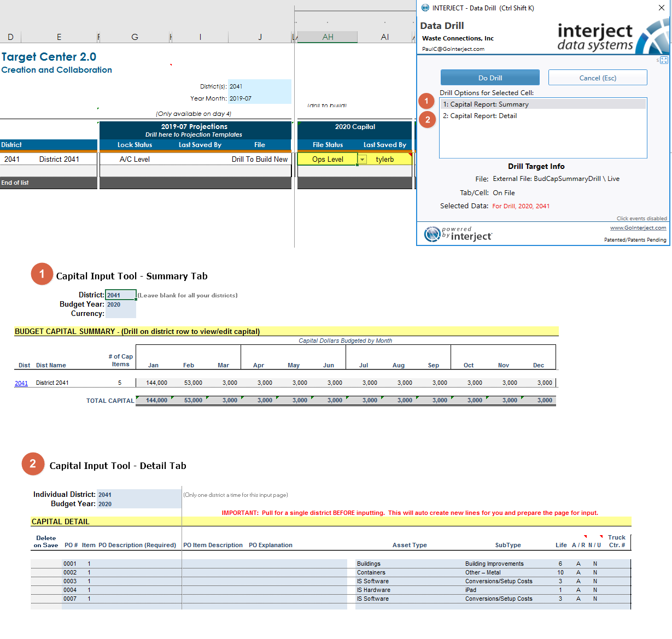The height and width of the screenshot is (639, 672).
Task: Click the IS Software cell in row 0003
Action: click(x=373, y=581)
